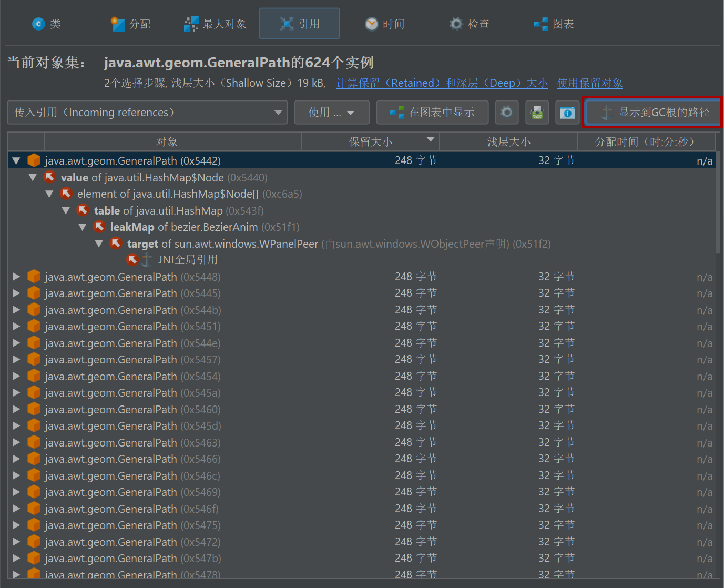The width and height of the screenshot is (724, 588).
Task: Click the 计算保留(Retained)和深层(Deep)大小 link
Action: [442, 83]
